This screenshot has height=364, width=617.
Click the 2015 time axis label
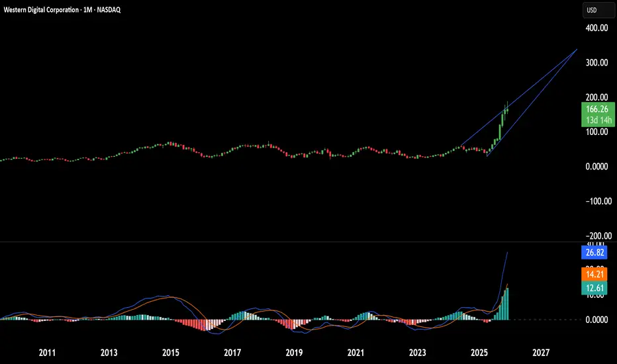[x=170, y=353]
